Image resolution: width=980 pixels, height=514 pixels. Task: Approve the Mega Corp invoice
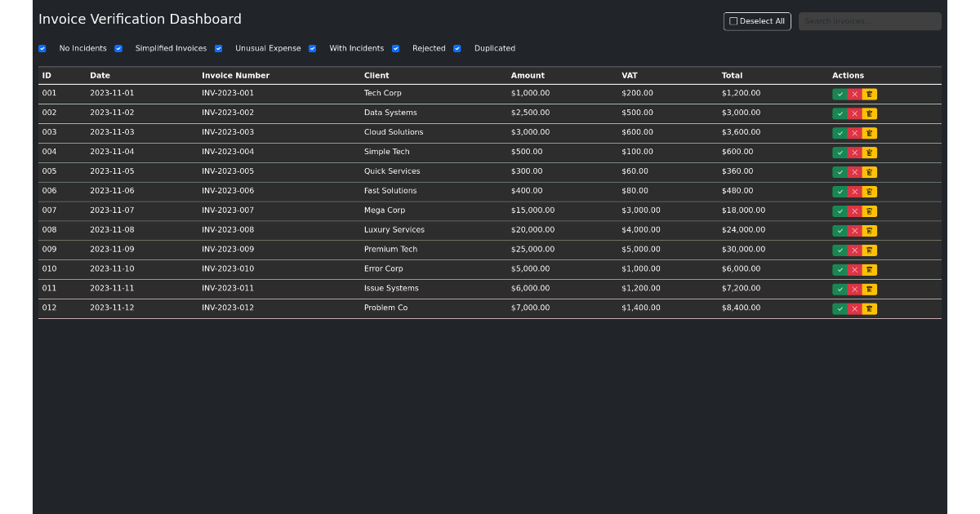coord(840,211)
